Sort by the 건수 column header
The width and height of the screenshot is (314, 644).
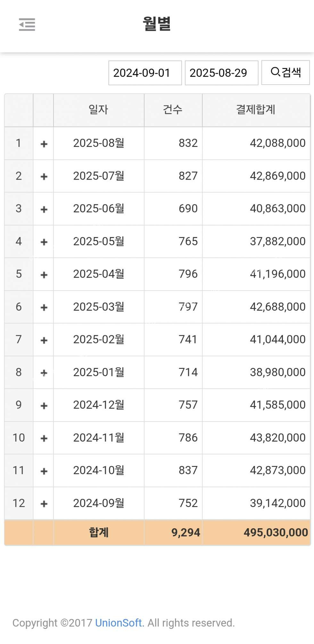tap(173, 110)
